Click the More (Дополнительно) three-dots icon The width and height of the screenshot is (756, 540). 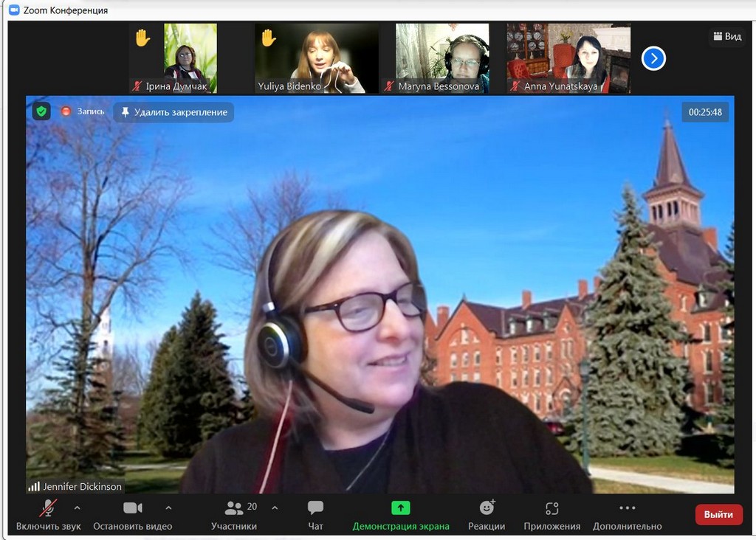tap(627, 508)
